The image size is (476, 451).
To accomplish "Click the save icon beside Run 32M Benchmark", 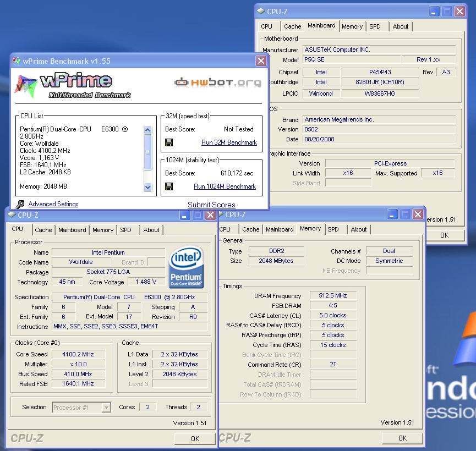I will point(169,142).
